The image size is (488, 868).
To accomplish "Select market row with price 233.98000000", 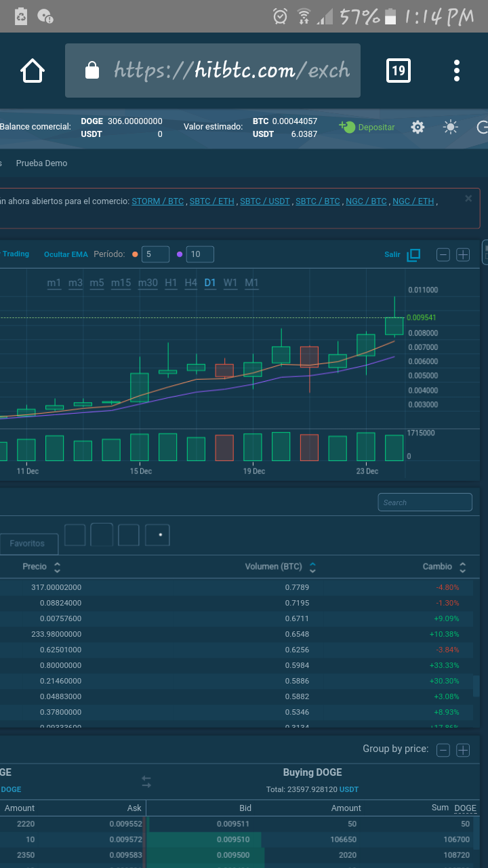I will click(x=237, y=634).
